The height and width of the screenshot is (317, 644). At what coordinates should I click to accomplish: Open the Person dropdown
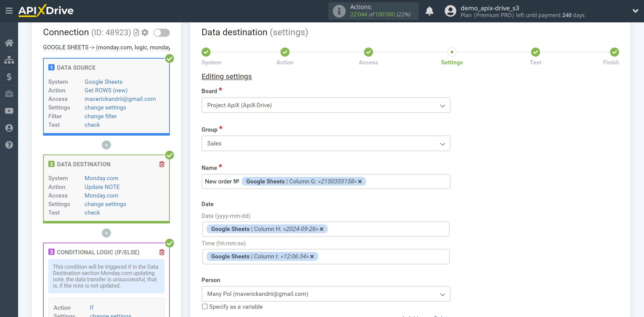(x=326, y=294)
